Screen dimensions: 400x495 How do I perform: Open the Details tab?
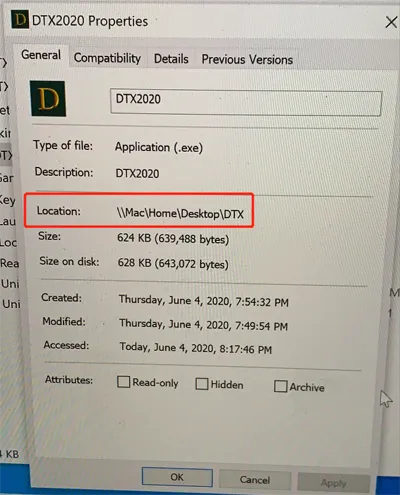pyautogui.click(x=171, y=59)
